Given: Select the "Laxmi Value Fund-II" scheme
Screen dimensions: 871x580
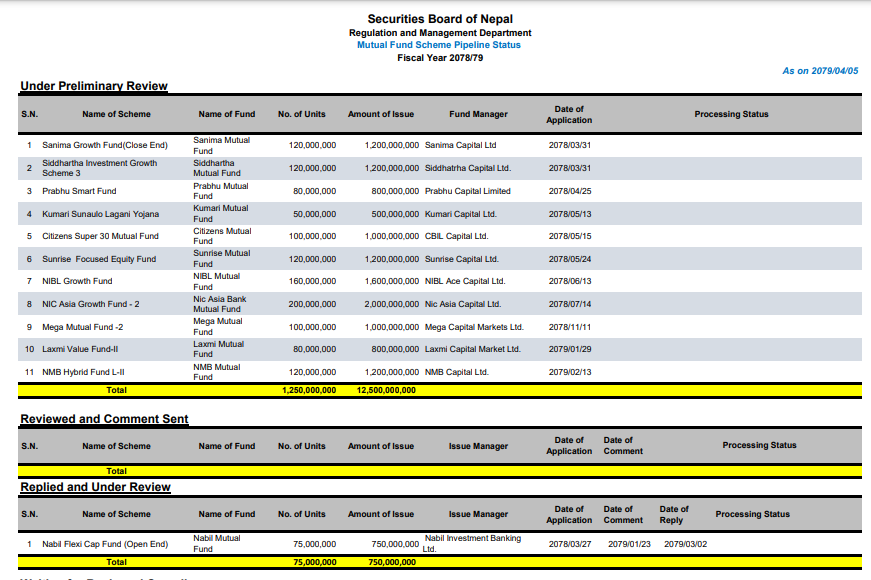Looking at the screenshot, I should [80, 349].
